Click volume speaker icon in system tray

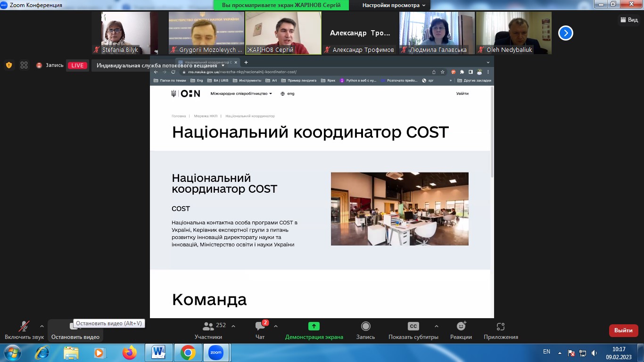point(595,353)
